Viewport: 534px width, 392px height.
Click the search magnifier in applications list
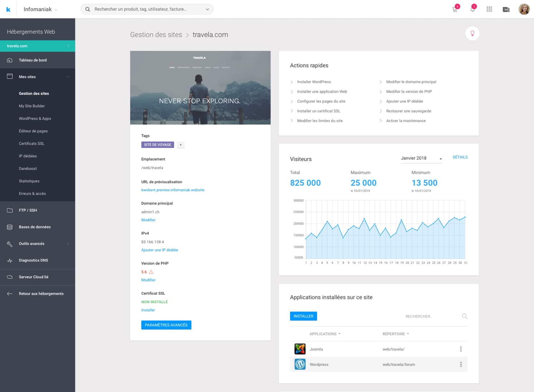(465, 316)
